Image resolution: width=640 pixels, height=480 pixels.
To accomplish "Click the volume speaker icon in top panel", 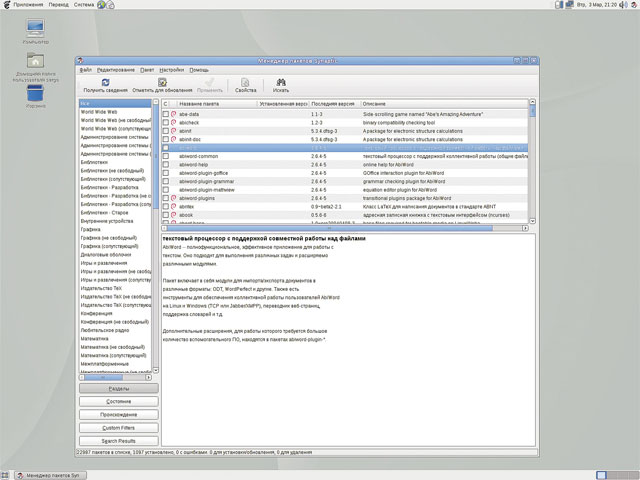I will pyautogui.click(x=623, y=4).
